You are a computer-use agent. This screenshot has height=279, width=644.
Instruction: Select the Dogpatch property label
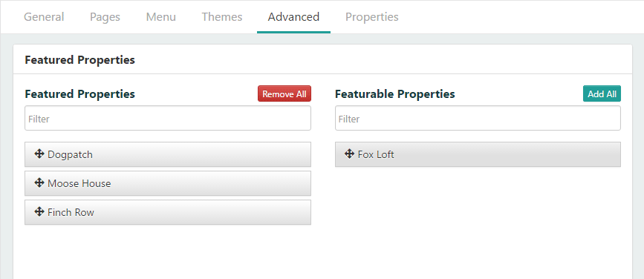click(x=71, y=154)
